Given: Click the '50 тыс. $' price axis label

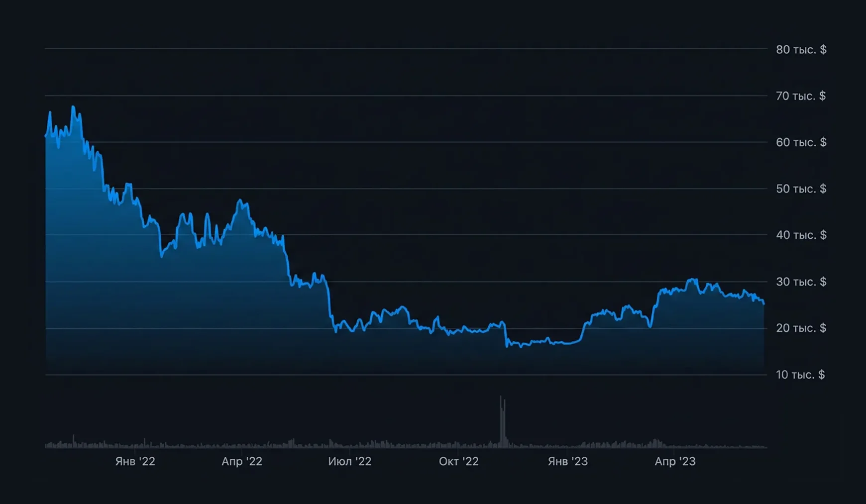Looking at the screenshot, I should point(801,189).
